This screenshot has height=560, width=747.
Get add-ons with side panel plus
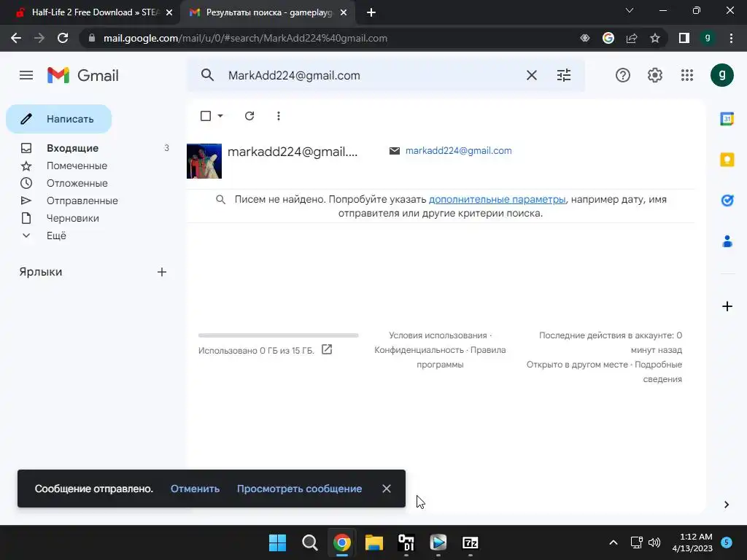click(727, 306)
